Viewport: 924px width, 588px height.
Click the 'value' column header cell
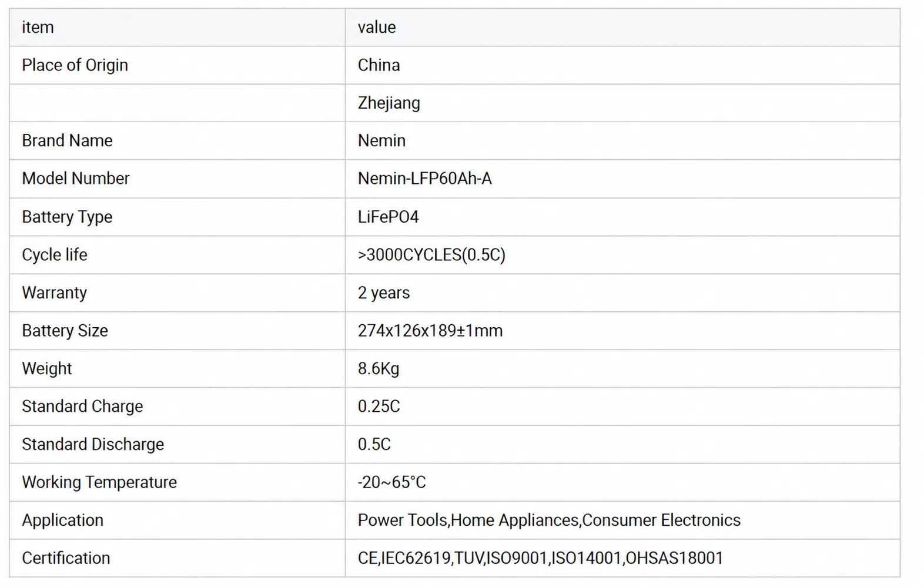pyautogui.click(x=622, y=27)
